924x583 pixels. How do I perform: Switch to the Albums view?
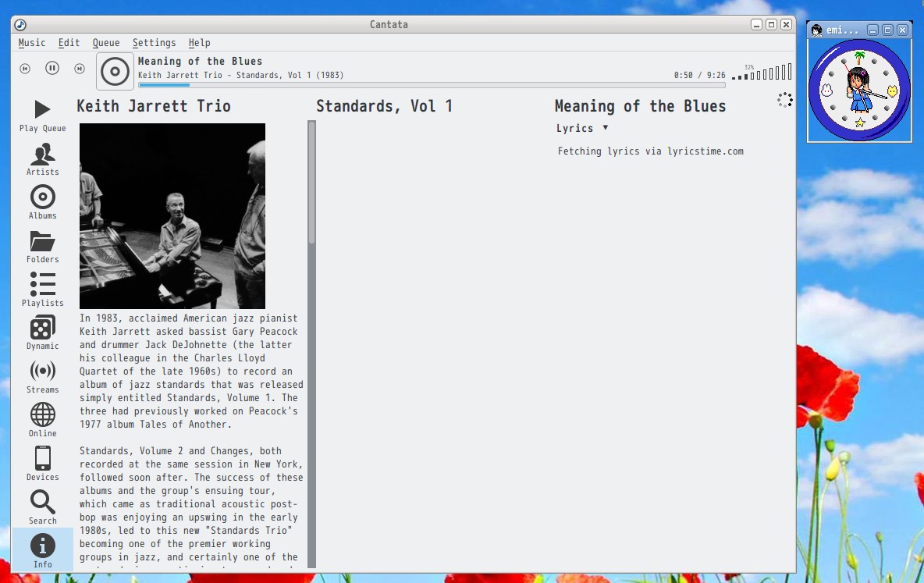[42, 201]
